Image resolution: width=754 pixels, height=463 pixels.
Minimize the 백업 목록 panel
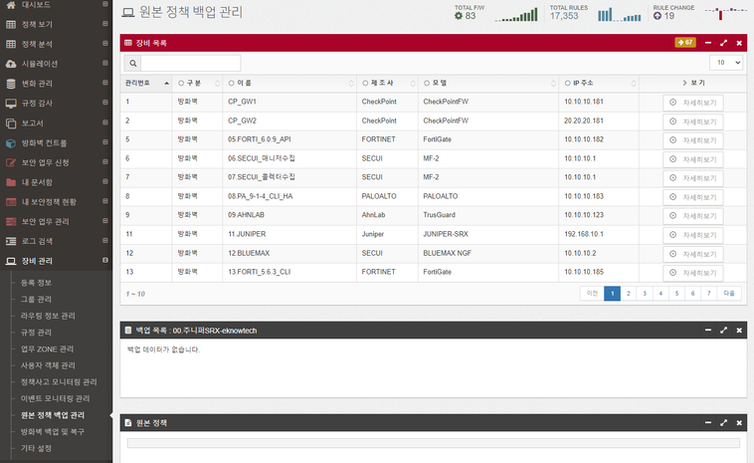(x=708, y=330)
